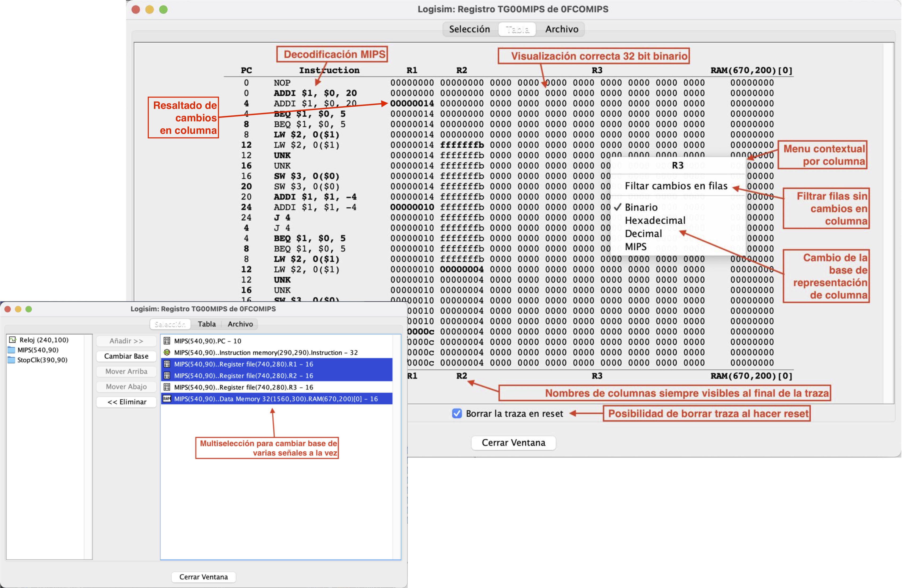Screen dimensions: 902x588
Task: Select Binario in the R3 context menu
Action: (641, 207)
